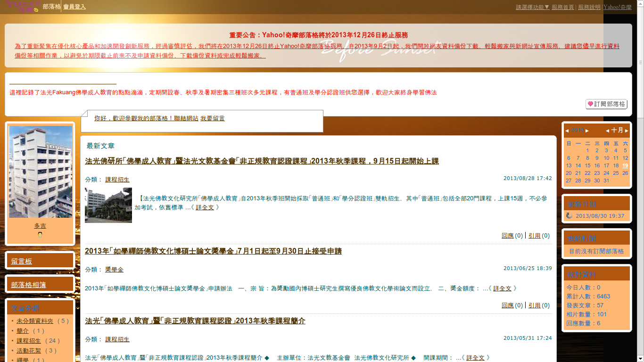Image resolution: width=644 pixels, height=362 pixels.
Task: Open the 部落格相簿 album section
Action: [x=28, y=285]
